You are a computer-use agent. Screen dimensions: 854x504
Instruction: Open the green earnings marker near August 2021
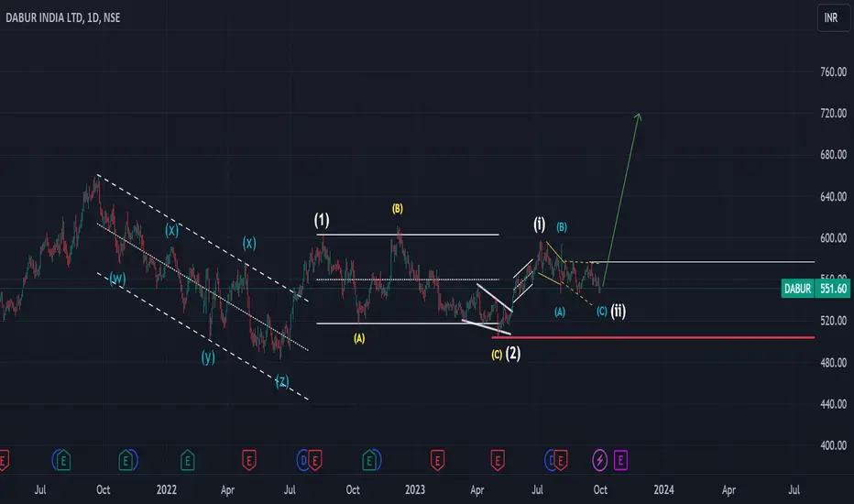63,460
